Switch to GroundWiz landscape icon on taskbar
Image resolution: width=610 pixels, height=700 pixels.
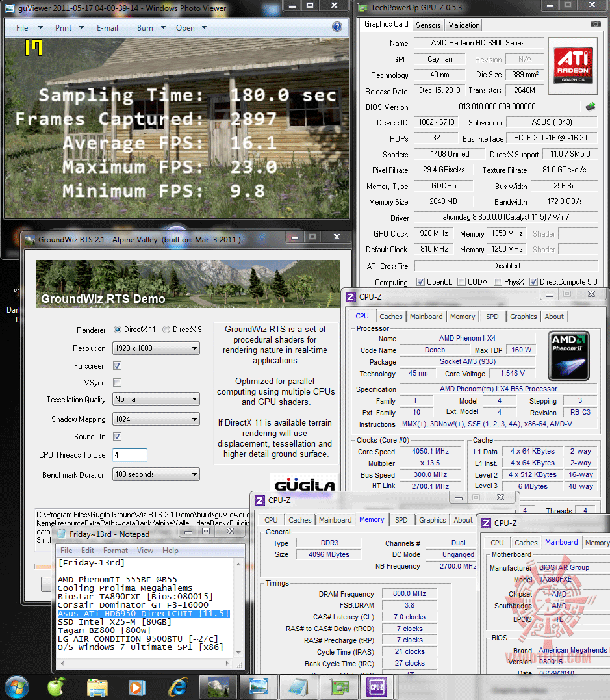(219, 687)
